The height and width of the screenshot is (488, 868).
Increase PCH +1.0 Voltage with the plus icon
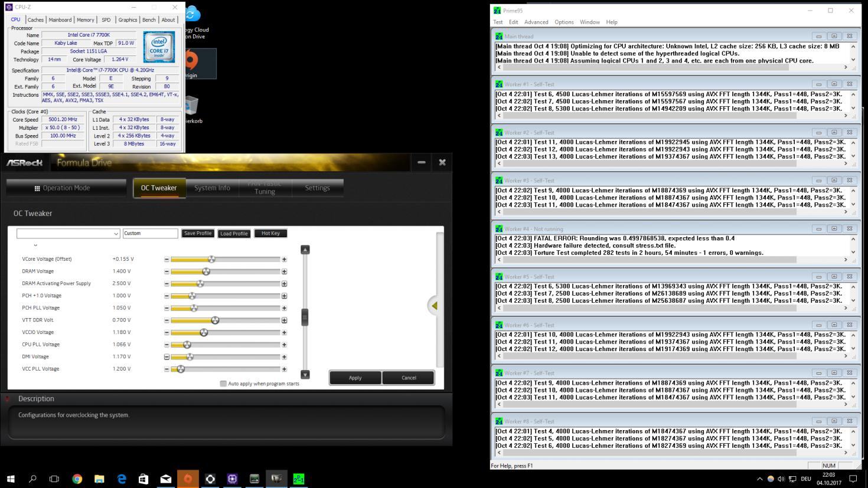coord(284,296)
